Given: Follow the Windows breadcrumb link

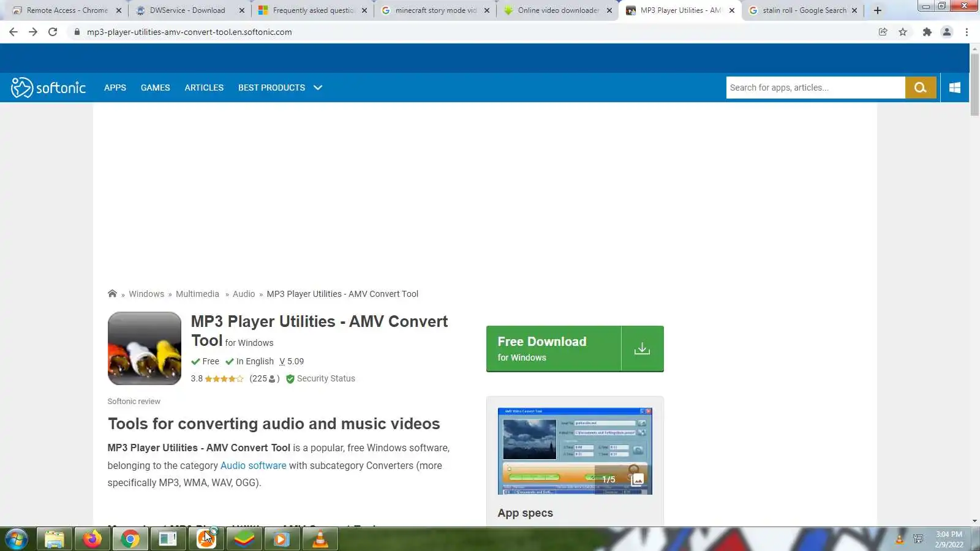Looking at the screenshot, I should (146, 294).
